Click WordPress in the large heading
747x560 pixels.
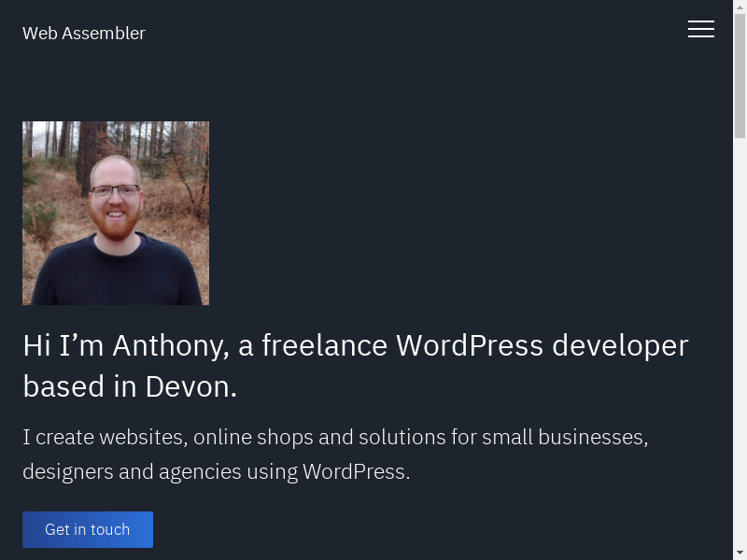[x=470, y=345]
